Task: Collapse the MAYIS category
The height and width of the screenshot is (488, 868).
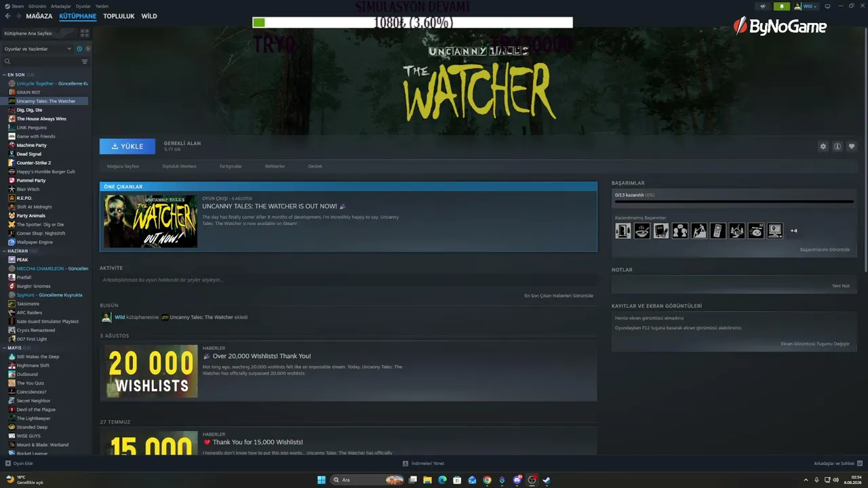Action: click(5, 348)
